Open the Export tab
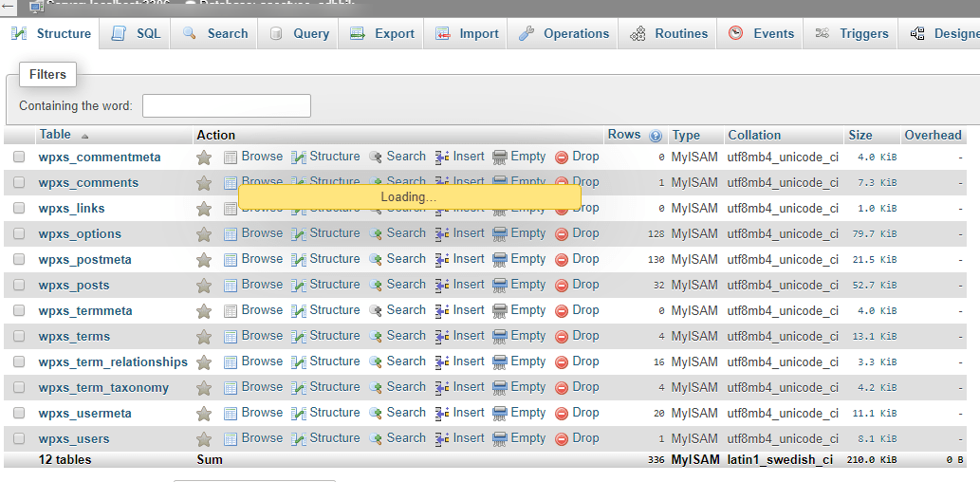This screenshot has height=482, width=980. click(382, 34)
